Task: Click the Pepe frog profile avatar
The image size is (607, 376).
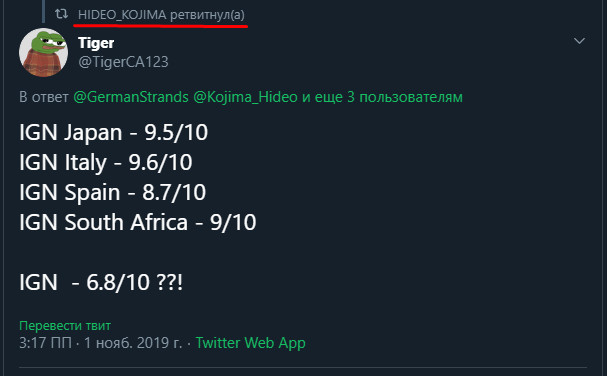Action: (x=43, y=53)
